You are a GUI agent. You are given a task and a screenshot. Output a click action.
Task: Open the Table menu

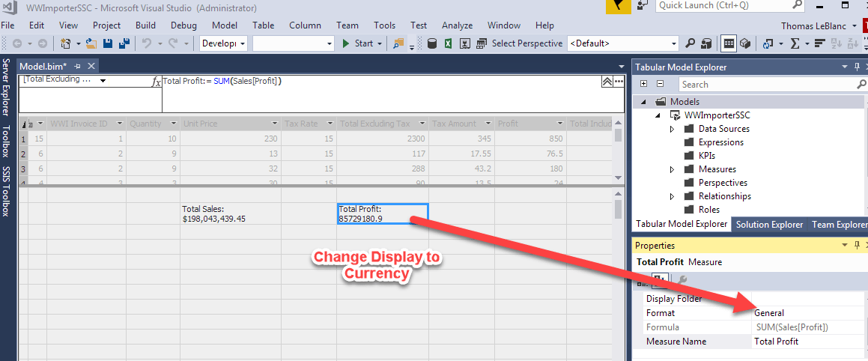(x=263, y=25)
